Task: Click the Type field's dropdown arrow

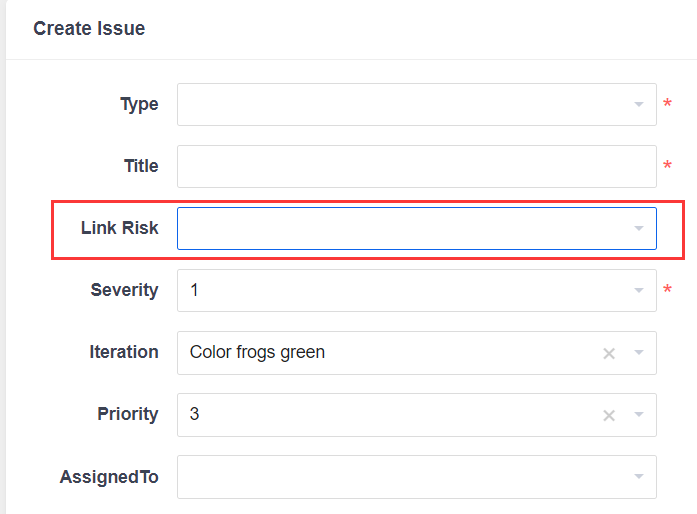Action: 639,105
